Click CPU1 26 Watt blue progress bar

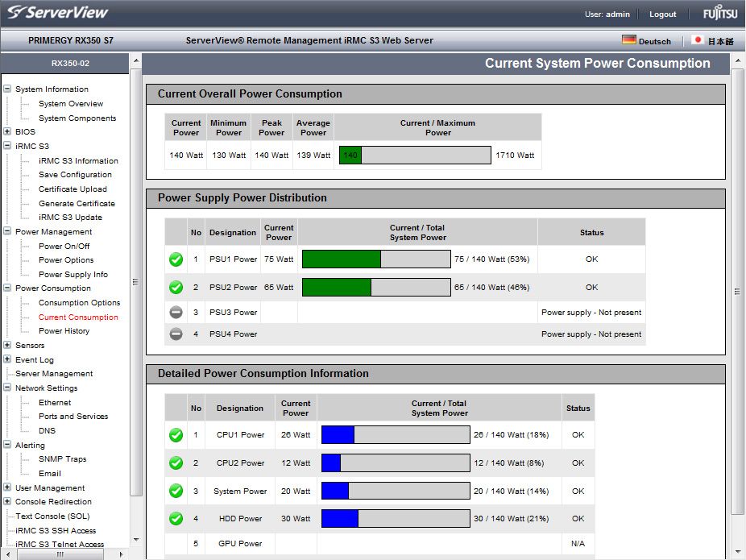(x=396, y=435)
